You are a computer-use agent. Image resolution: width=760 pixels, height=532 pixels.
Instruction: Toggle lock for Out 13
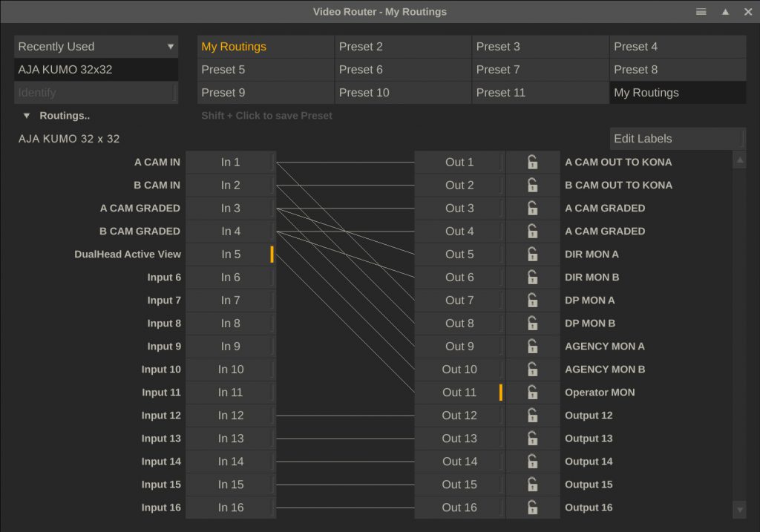532,438
